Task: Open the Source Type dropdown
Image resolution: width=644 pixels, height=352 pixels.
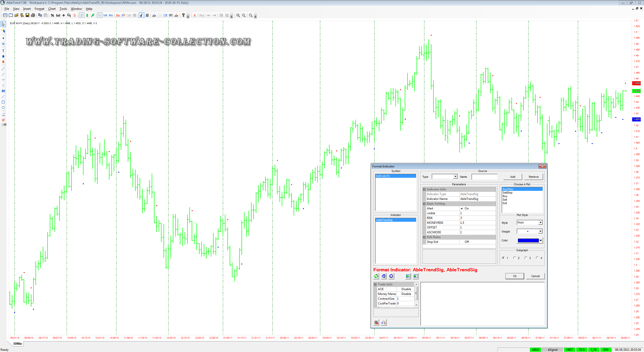Action: coord(455,177)
